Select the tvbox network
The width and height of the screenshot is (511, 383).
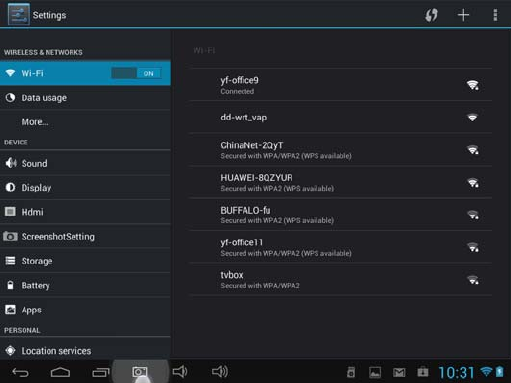(x=341, y=279)
